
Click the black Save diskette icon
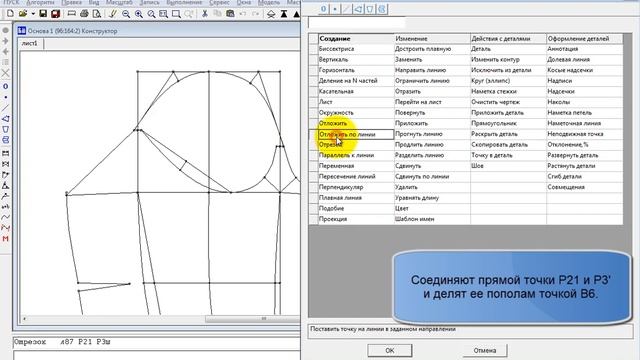click(43, 13)
